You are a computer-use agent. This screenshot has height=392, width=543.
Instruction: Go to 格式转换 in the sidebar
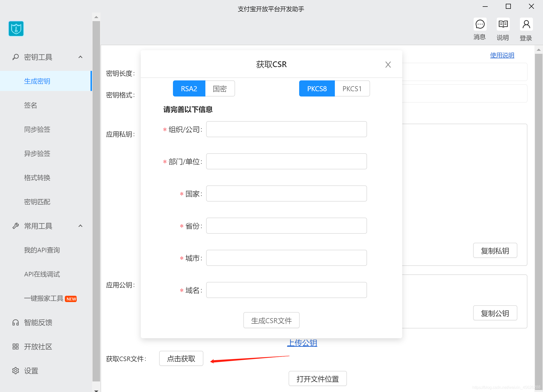(37, 178)
